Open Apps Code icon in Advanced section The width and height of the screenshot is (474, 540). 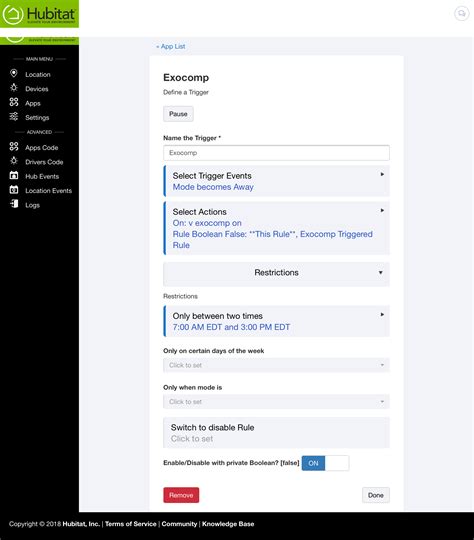[x=14, y=147]
